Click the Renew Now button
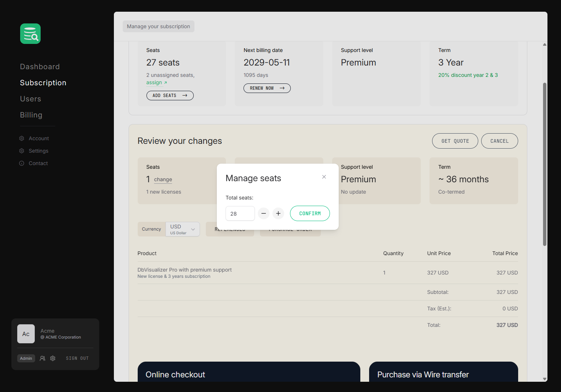This screenshot has width=561, height=392. (x=267, y=88)
